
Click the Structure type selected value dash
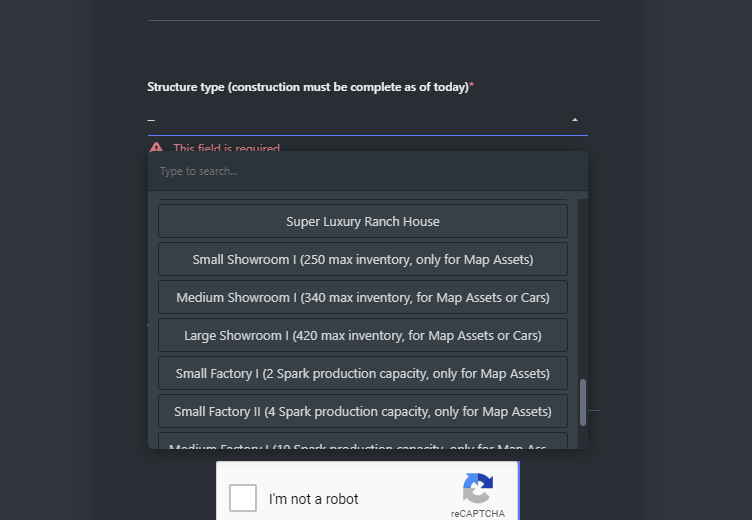point(151,120)
